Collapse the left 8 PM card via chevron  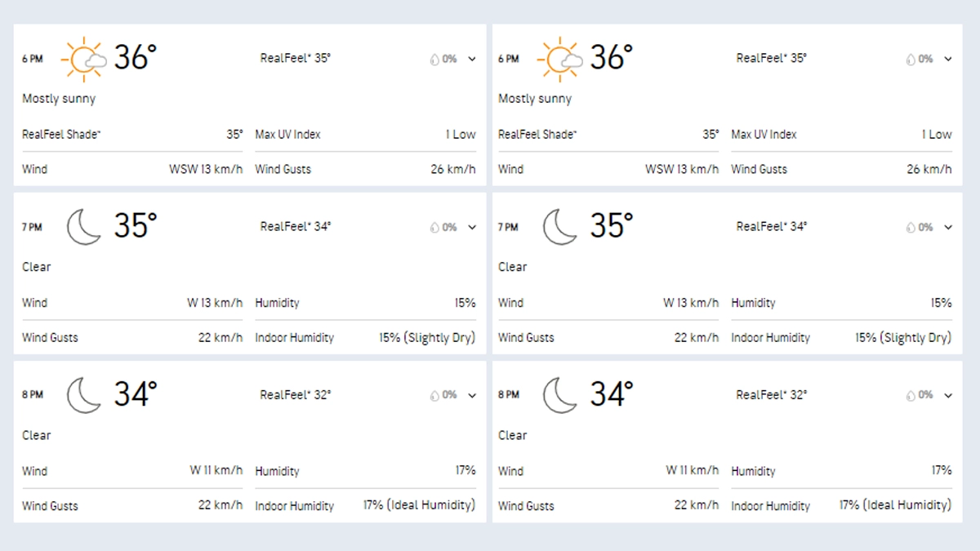tap(472, 395)
